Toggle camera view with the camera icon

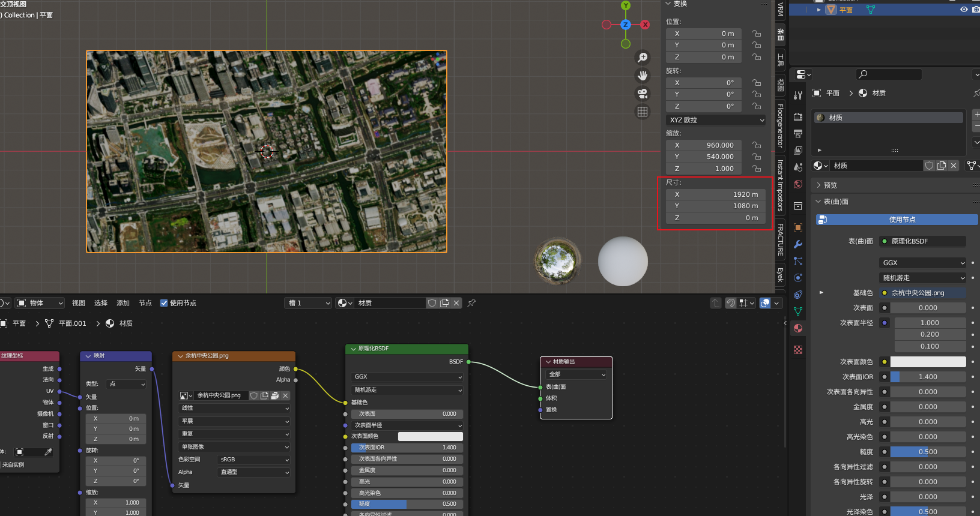click(x=643, y=94)
